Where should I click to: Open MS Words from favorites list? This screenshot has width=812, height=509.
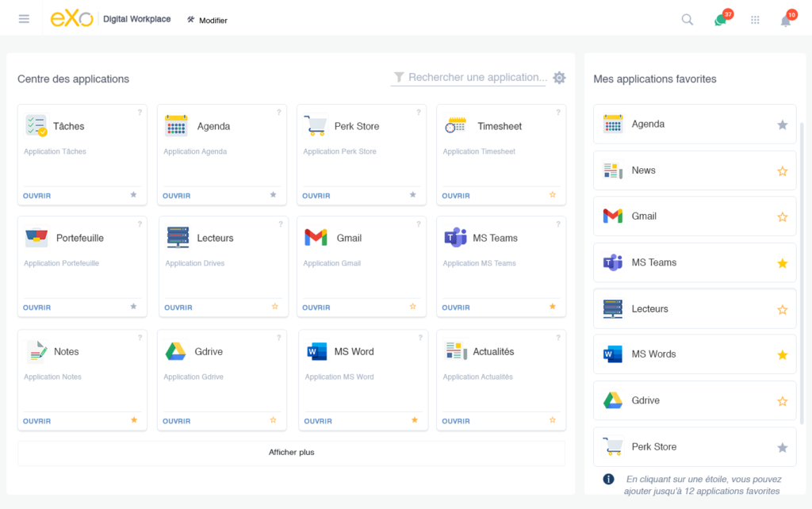tap(695, 354)
